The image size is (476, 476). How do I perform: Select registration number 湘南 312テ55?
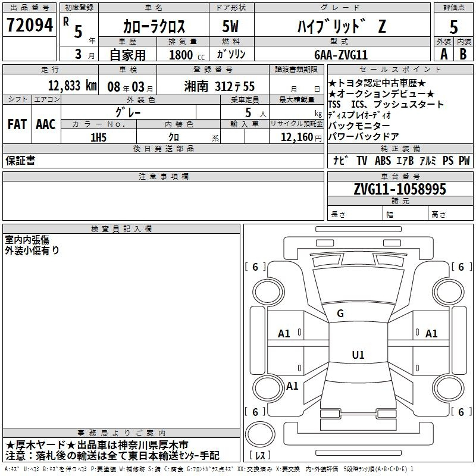pos(219,86)
